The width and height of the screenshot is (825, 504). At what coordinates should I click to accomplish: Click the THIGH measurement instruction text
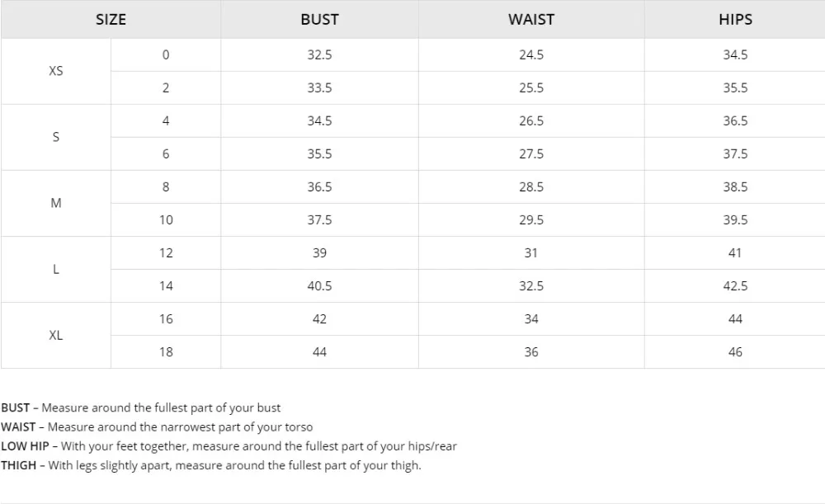point(211,465)
